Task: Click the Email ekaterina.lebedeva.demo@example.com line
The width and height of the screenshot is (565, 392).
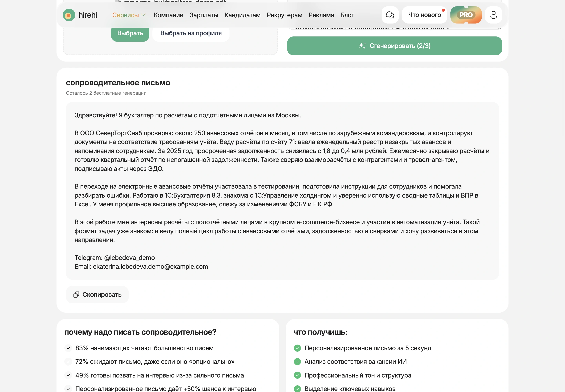Action: pyautogui.click(x=141, y=267)
